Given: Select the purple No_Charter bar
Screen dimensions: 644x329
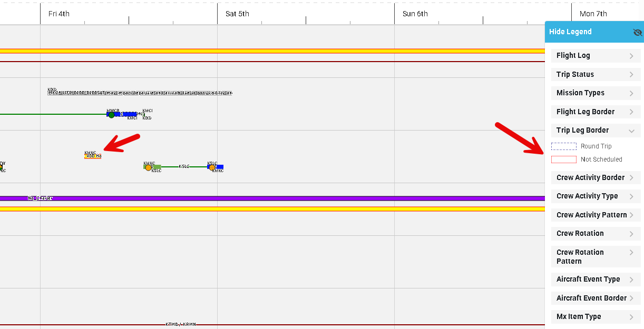Looking at the screenshot, I should pos(264,198).
